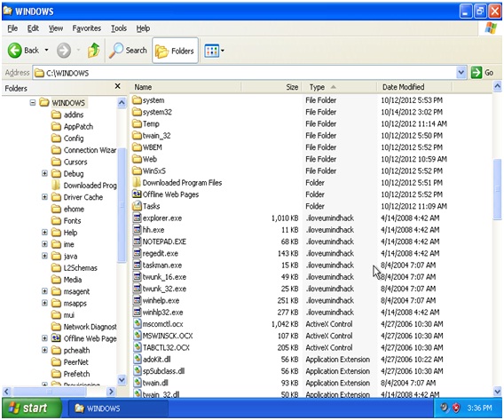
Task: Select the Fonts folder in tree
Action: pos(67,220)
